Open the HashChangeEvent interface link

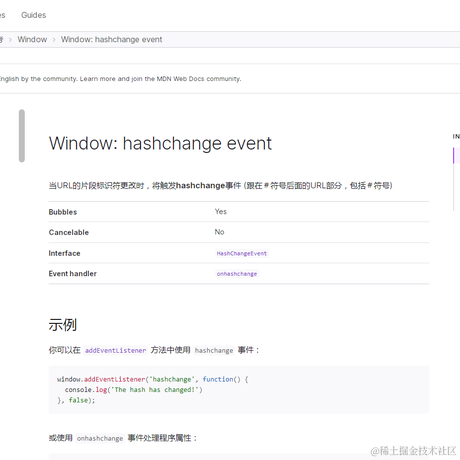pyautogui.click(x=242, y=253)
